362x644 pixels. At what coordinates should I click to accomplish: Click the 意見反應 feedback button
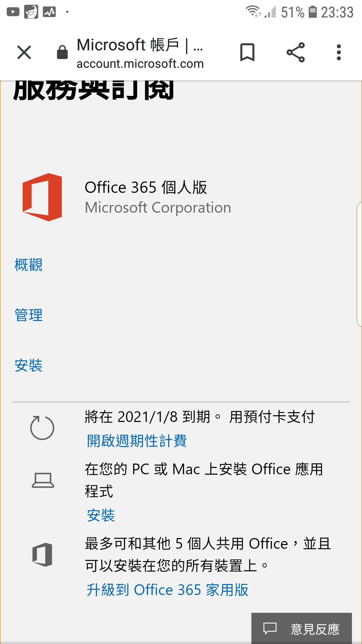point(302,629)
